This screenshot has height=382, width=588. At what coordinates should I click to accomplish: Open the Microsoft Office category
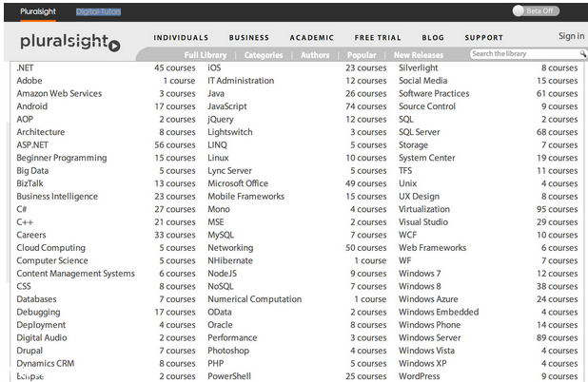click(238, 183)
